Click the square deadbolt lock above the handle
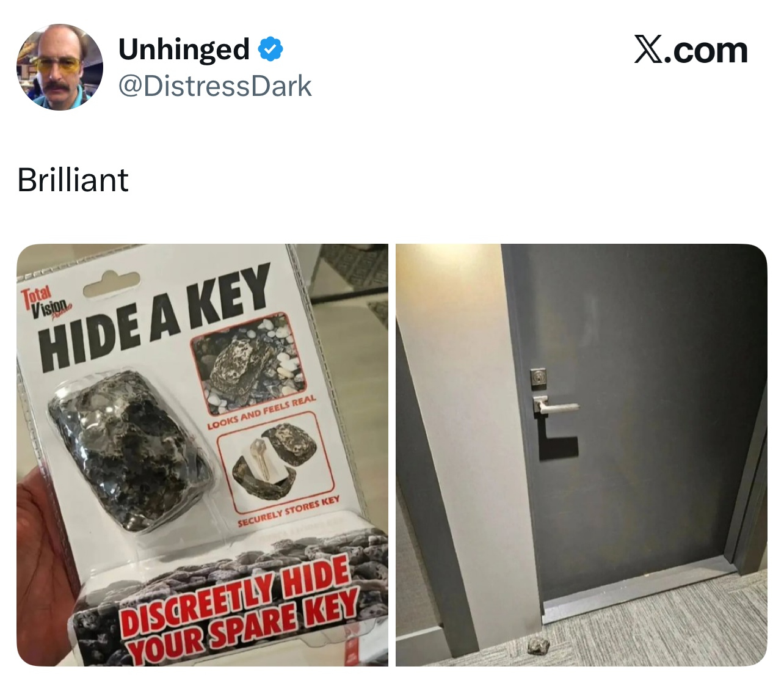 (x=538, y=378)
